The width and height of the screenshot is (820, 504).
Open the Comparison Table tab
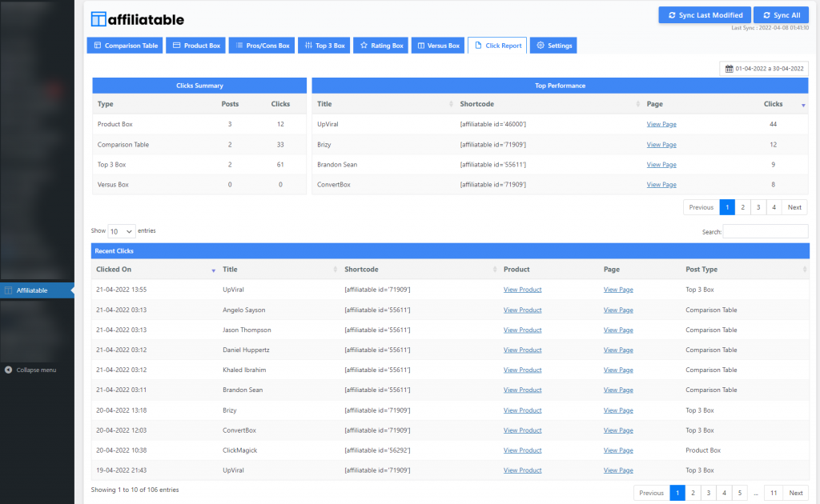(x=125, y=46)
